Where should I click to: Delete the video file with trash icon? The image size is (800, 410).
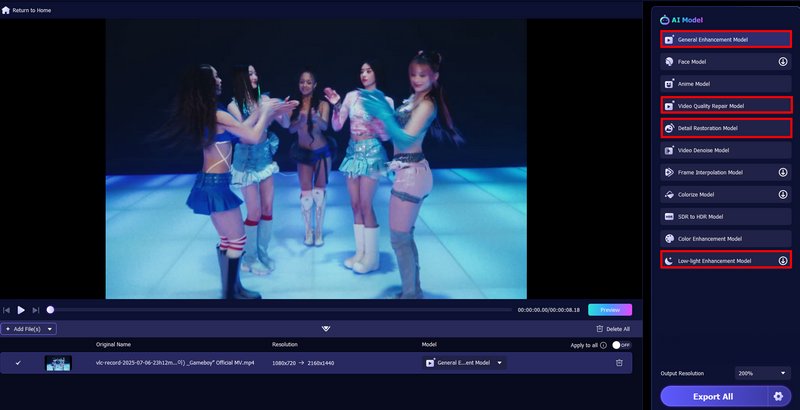pyautogui.click(x=619, y=363)
